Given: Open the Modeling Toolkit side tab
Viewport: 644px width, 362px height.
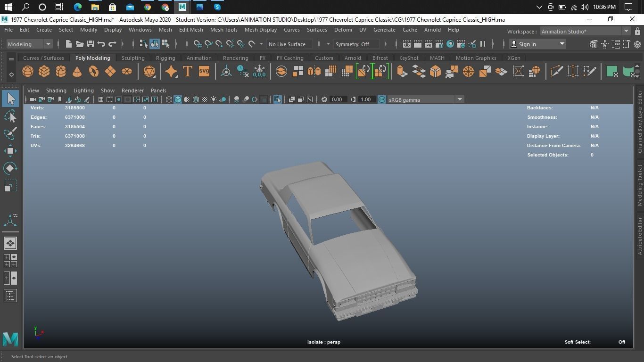Looking at the screenshot, I should tap(640, 185).
